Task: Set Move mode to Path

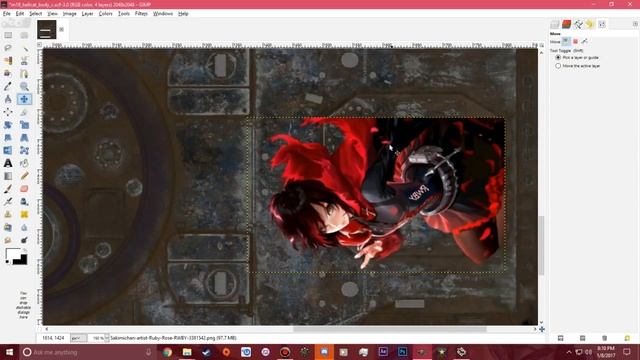Action: (585, 41)
